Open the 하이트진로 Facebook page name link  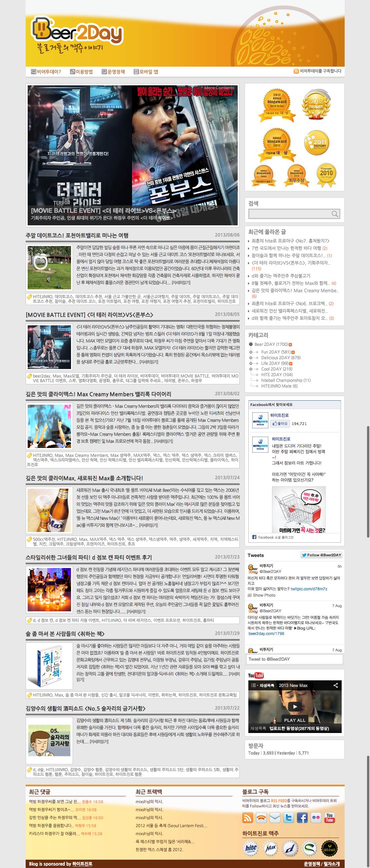279,415
